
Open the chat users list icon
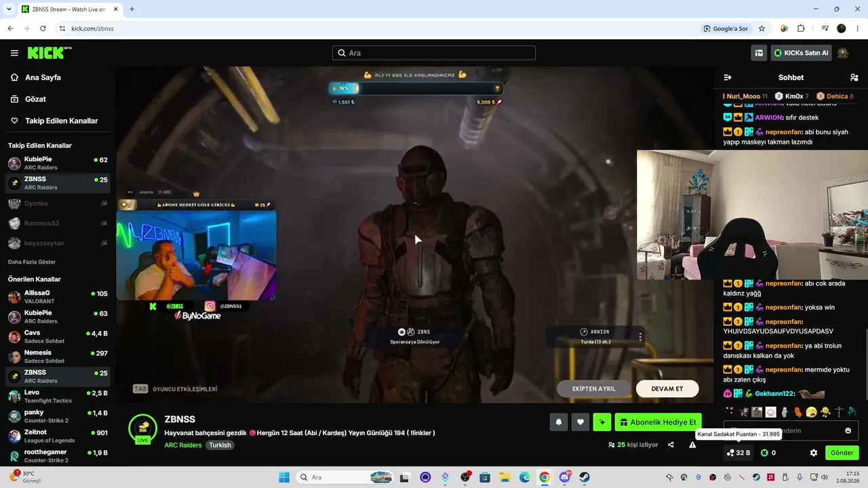[854, 77]
